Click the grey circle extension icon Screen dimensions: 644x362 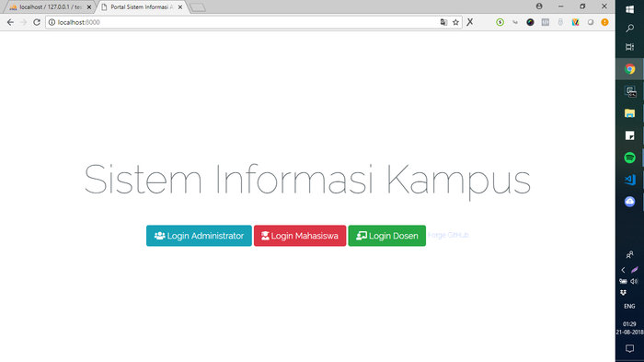591,22
